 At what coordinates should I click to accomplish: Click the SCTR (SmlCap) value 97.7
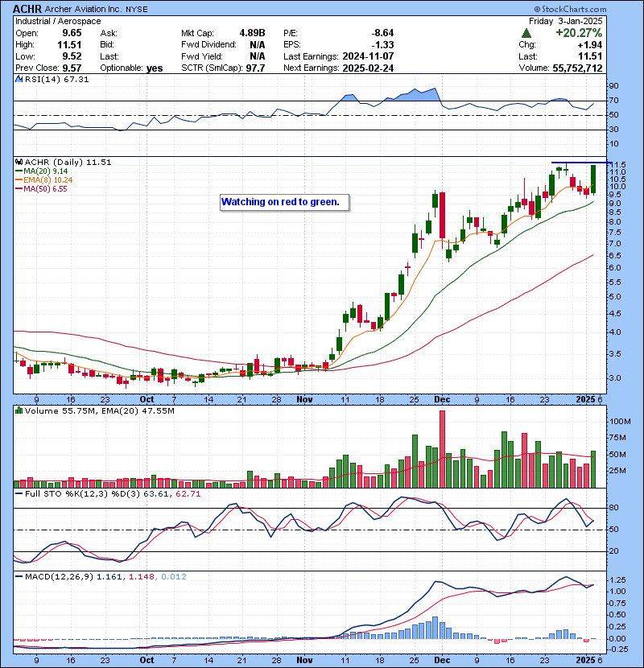coord(255,68)
